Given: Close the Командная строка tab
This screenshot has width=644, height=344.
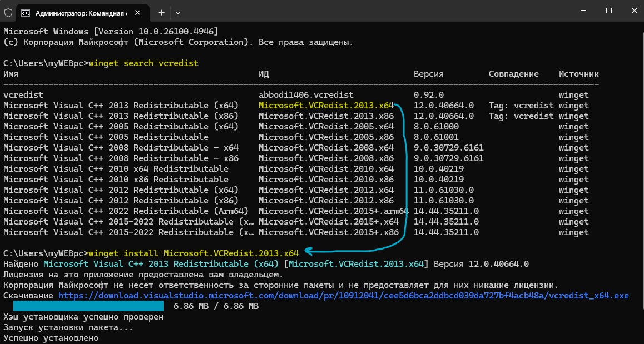Looking at the screenshot, I should click(x=137, y=13).
